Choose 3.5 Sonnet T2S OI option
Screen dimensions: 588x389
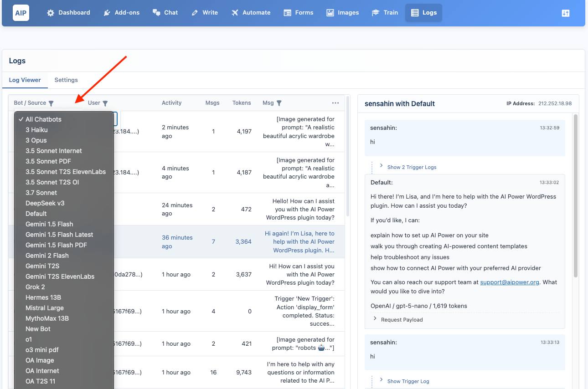64,182
